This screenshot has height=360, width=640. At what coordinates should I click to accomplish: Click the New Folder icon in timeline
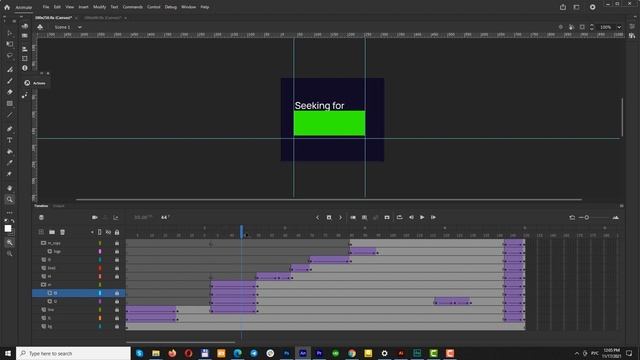[52, 232]
